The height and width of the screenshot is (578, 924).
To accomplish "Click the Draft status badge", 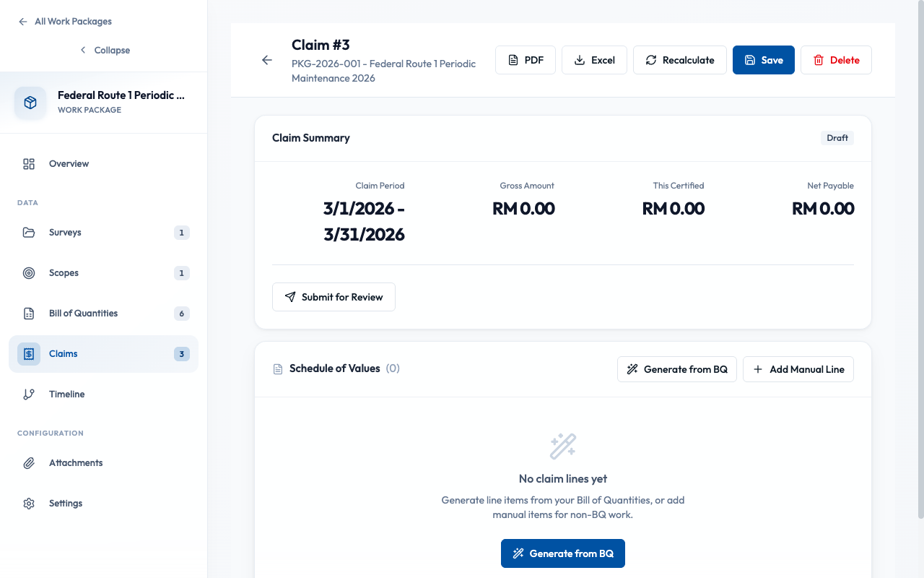I will pyautogui.click(x=837, y=137).
